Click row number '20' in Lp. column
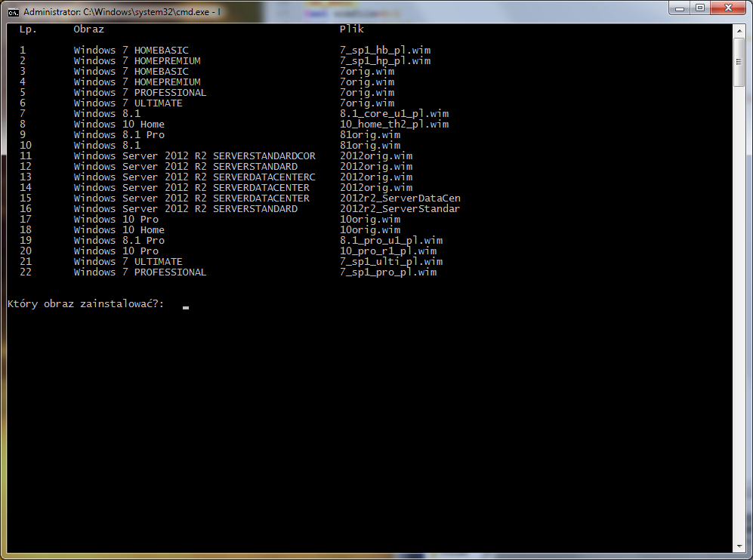The height and width of the screenshot is (560, 753). tap(26, 251)
